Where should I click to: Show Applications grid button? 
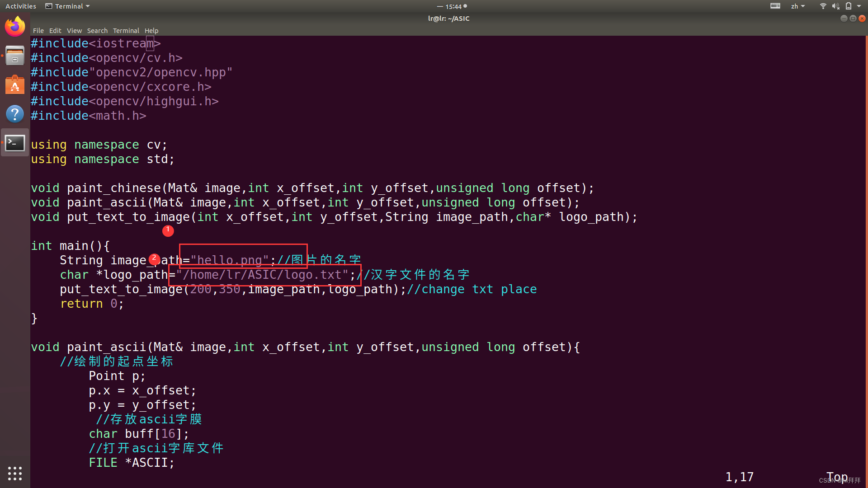pos(15,473)
